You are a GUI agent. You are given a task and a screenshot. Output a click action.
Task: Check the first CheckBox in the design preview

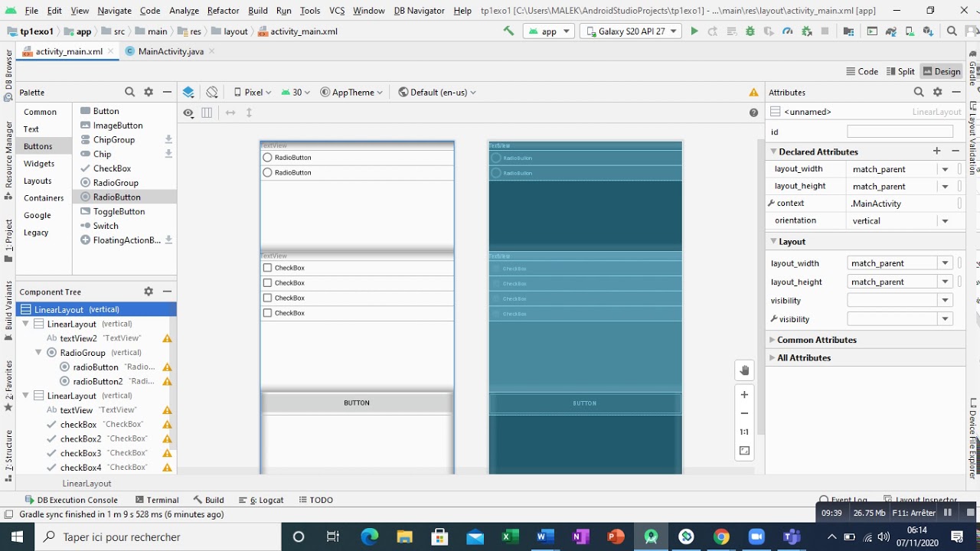(358, 268)
